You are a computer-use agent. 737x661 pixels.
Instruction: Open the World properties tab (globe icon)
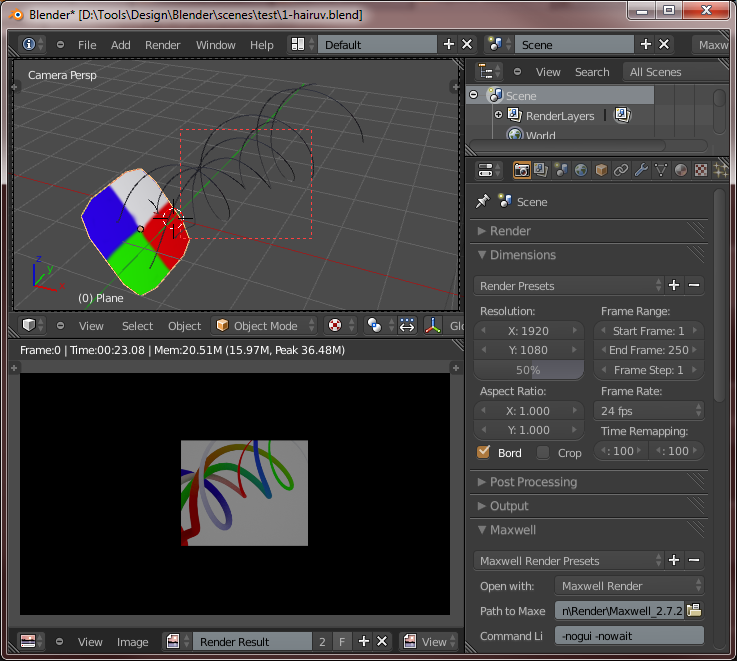(x=581, y=170)
